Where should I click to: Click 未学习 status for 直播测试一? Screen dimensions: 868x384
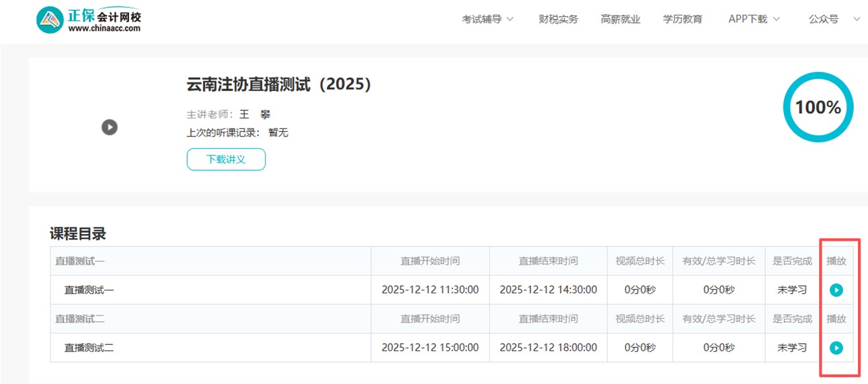[x=791, y=291]
